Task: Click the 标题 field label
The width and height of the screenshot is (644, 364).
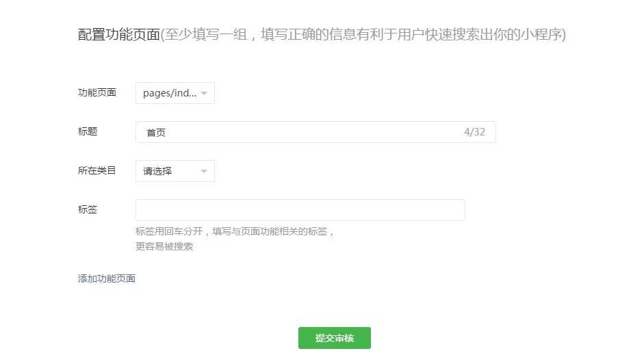Action: click(x=88, y=131)
